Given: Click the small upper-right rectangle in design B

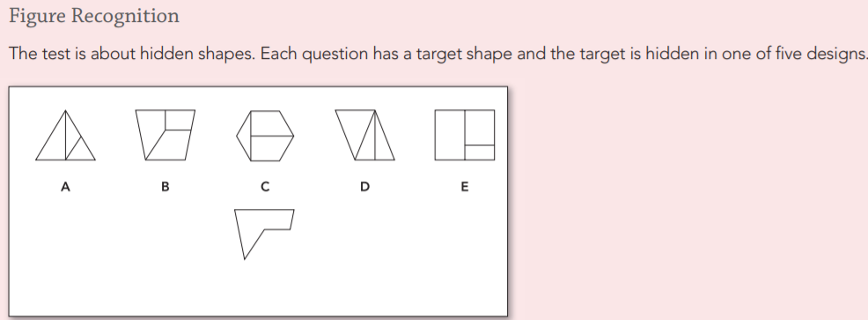Looking at the screenshot, I should click(x=180, y=120).
